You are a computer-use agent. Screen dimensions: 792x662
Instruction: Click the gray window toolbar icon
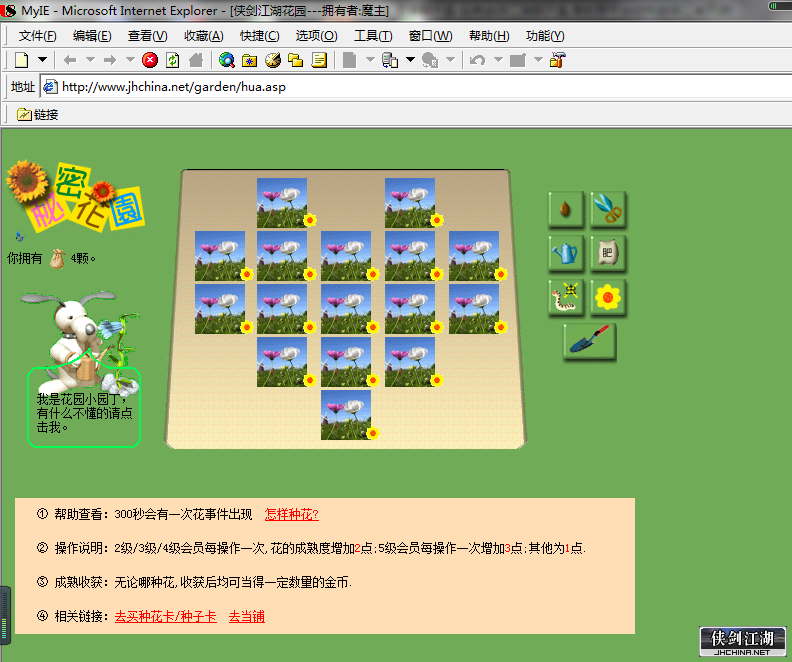518,61
